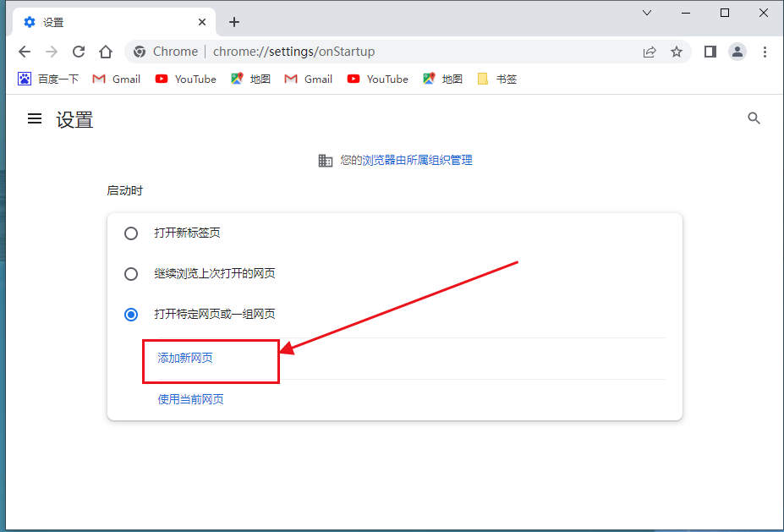Click the back navigation arrow
The image size is (784, 532).
click(25, 52)
